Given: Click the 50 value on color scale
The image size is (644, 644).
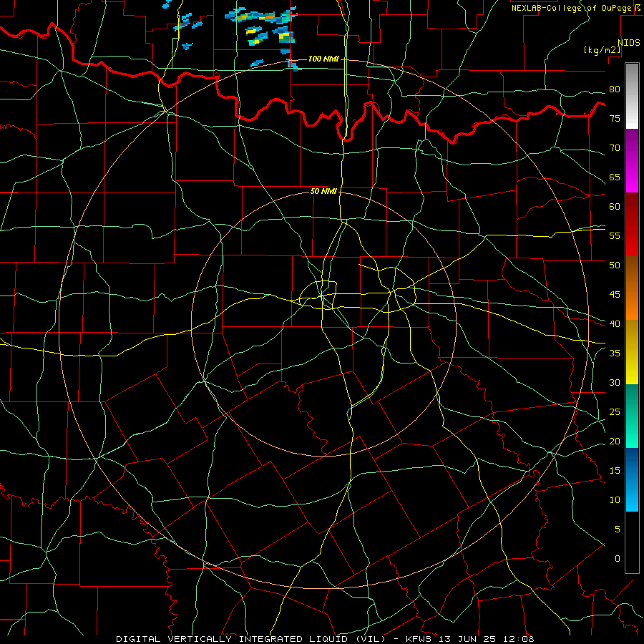Looking at the screenshot, I should (615, 265).
